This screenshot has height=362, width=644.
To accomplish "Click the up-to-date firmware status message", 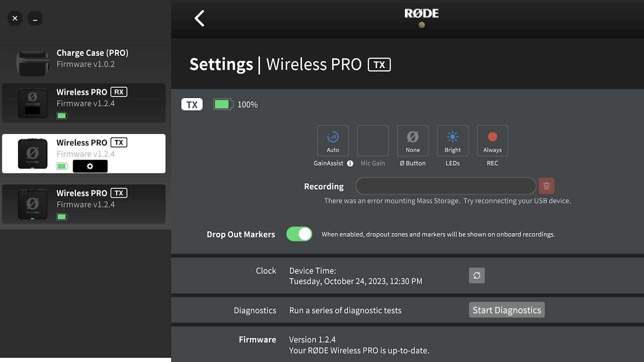I will (359, 351).
